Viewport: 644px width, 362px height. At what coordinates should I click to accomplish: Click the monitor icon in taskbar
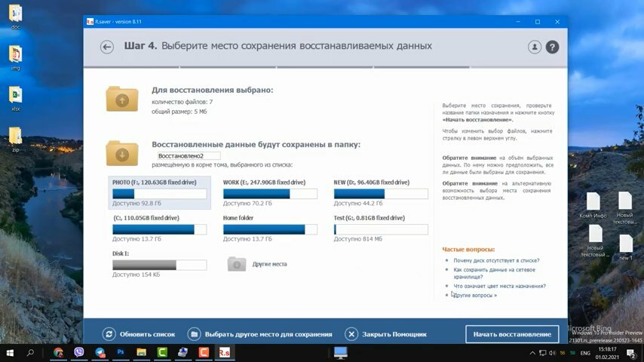(341, 352)
